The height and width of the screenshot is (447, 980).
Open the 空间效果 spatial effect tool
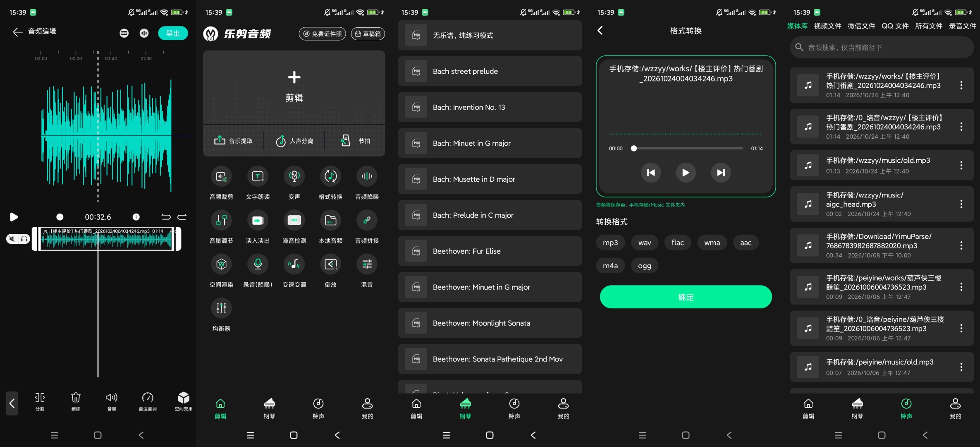click(183, 401)
